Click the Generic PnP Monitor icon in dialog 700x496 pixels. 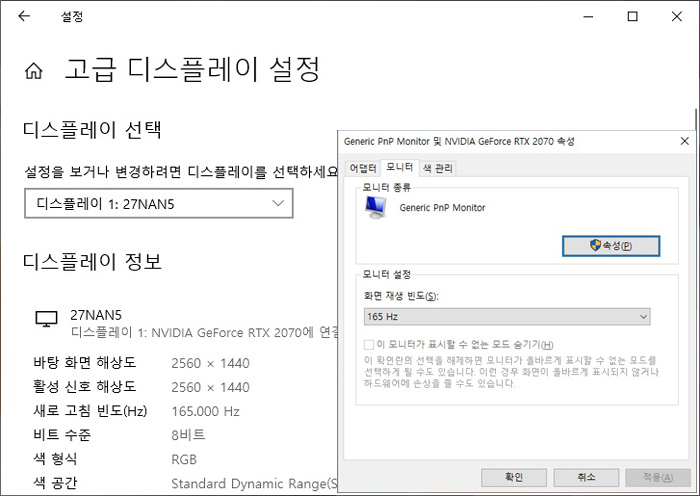pos(377,207)
